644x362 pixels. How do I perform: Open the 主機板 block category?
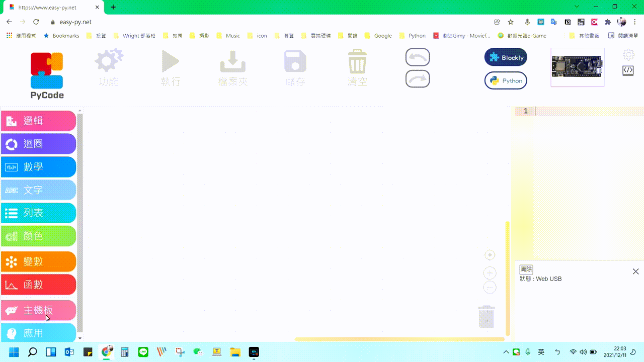[38, 310]
